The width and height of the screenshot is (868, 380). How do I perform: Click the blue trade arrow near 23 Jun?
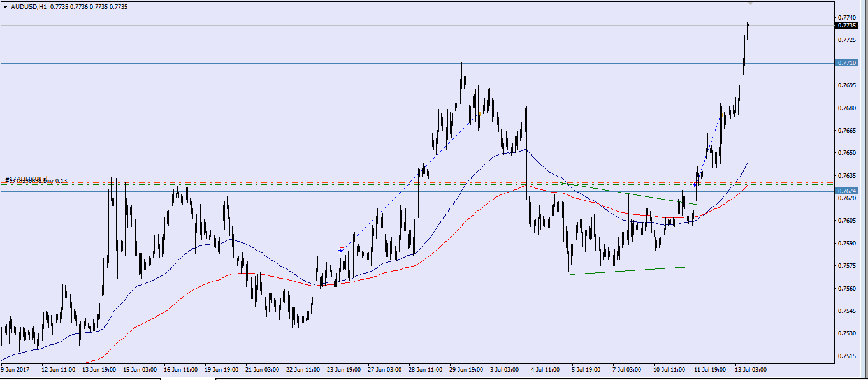341,251
